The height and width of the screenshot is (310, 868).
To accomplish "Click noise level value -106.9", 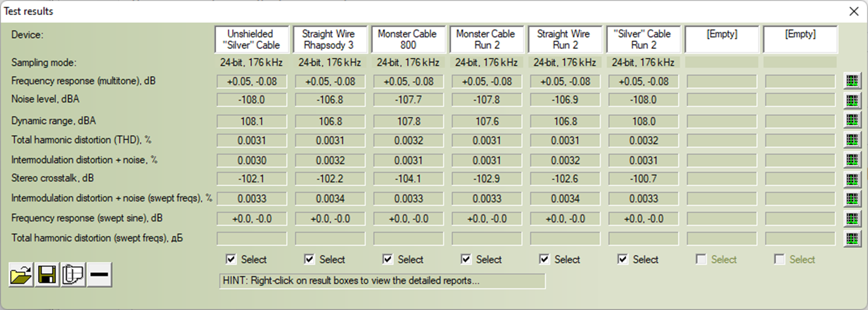I will pyautogui.click(x=565, y=101).
